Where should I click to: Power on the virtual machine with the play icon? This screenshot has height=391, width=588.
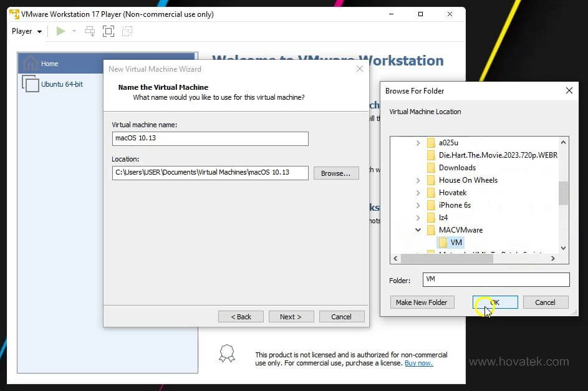point(59,31)
